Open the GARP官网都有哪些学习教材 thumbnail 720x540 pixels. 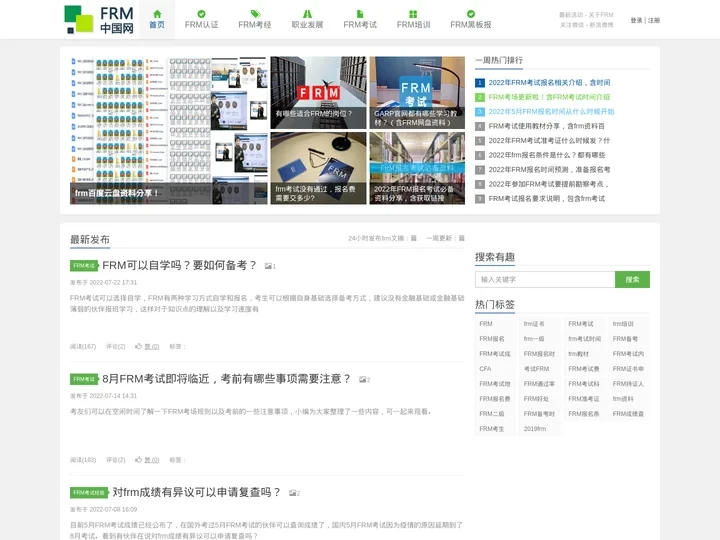417,93
